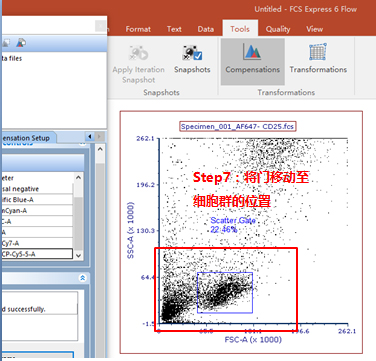This screenshot has width=376, height=361.
Task: Open the Compensations tool
Action: tap(252, 61)
